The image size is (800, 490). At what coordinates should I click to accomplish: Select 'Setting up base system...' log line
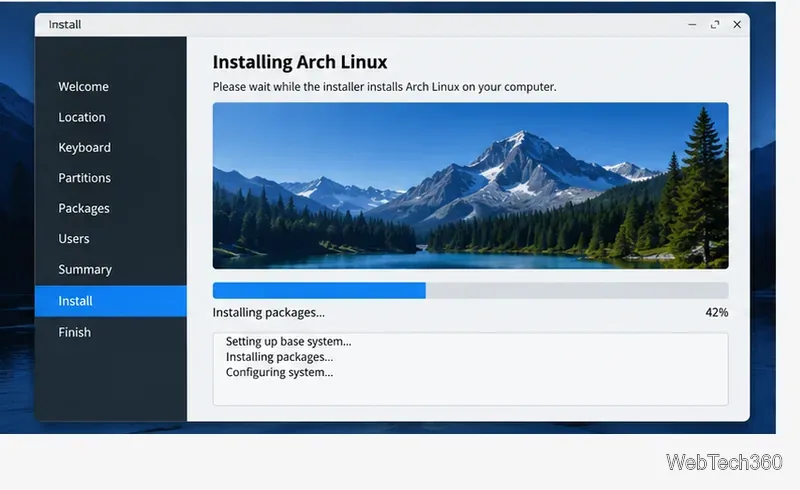pyautogui.click(x=288, y=341)
